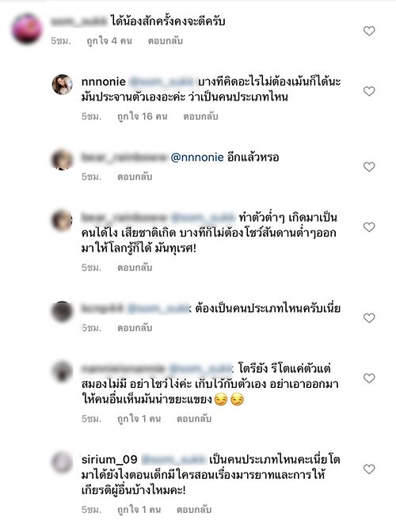Screen dimensions: 396x532
Task: Heart the comment with smirking emojis
Action: click(x=369, y=378)
